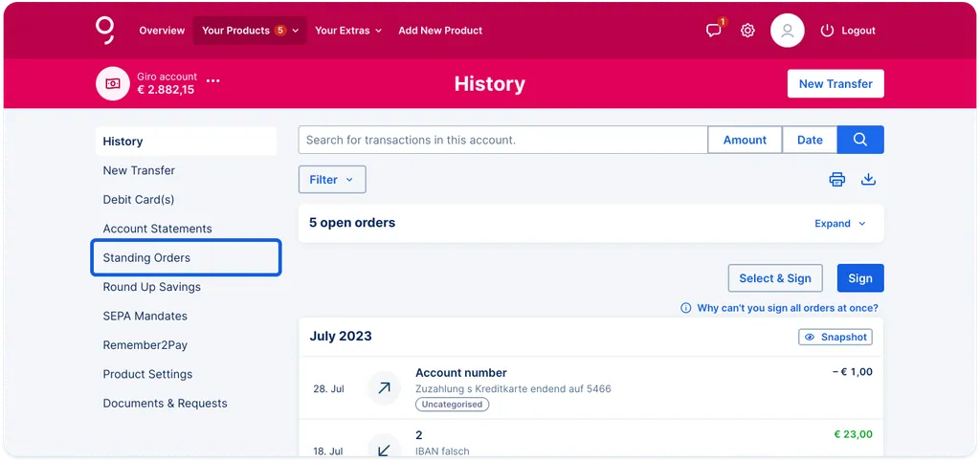
Task: Open the Your Extras dropdown menu
Action: (x=348, y=31)
